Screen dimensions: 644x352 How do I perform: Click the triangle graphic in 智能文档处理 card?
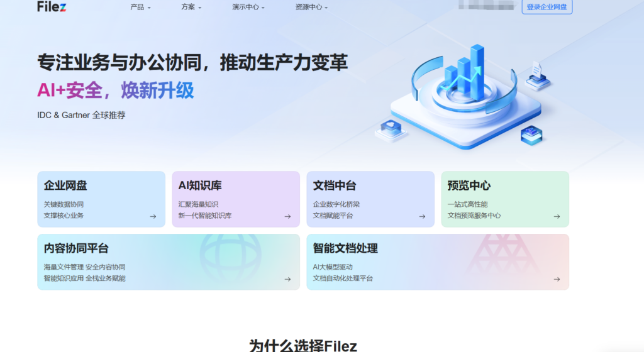point(503,255)
